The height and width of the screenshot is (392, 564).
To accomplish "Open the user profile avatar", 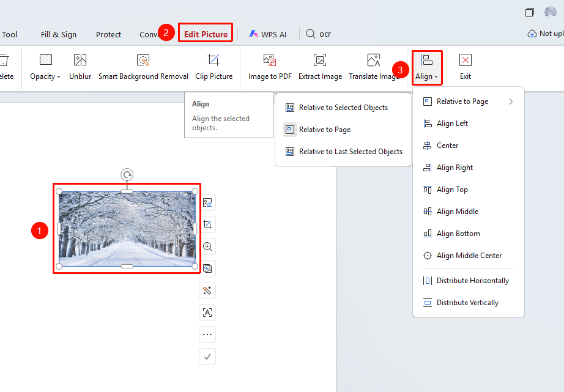I will 551,12.
